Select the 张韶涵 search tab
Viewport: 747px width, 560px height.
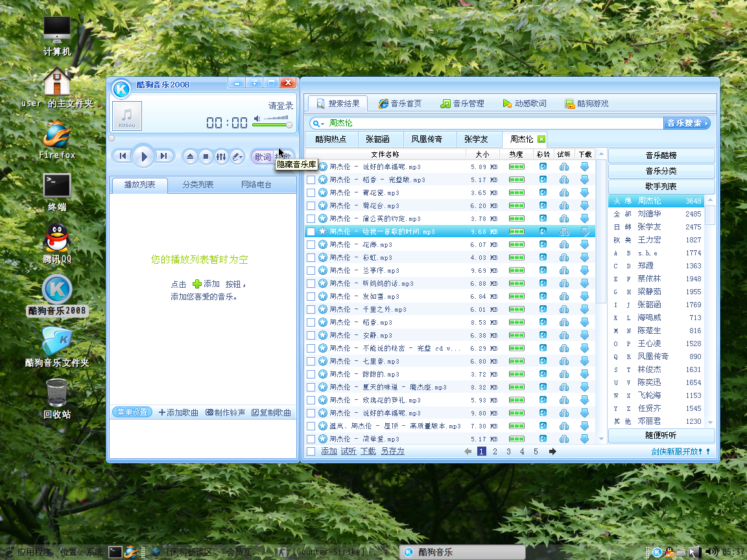378,139
